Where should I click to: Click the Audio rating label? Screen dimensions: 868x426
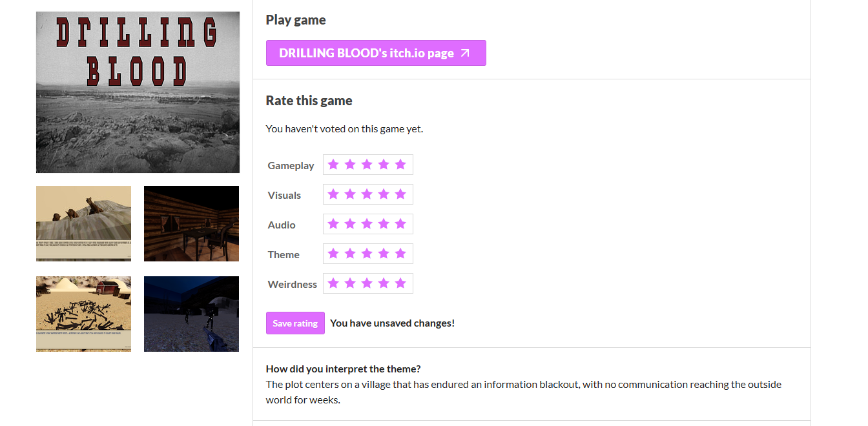[x=282, y=225]
